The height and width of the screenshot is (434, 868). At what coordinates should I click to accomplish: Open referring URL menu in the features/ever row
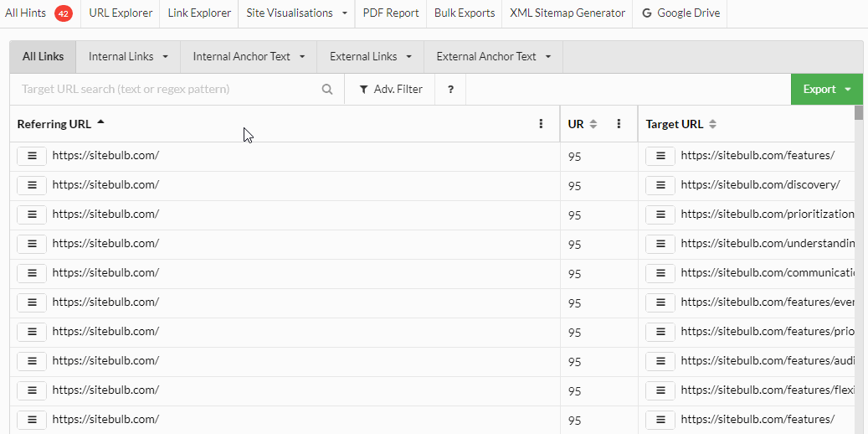pyautogui.click(x=32, y=302)
